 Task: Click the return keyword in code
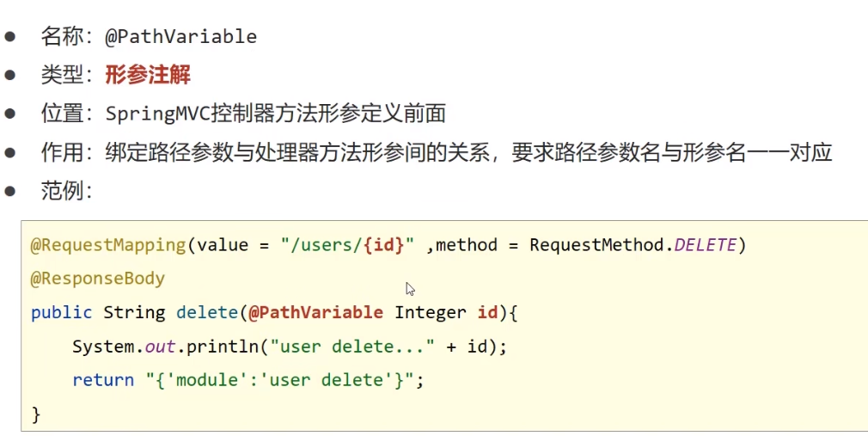[103, 381]
